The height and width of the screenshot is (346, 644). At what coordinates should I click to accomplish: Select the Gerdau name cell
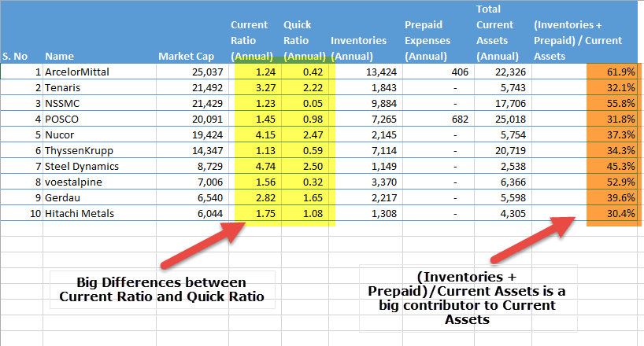[x=99, y=197]
